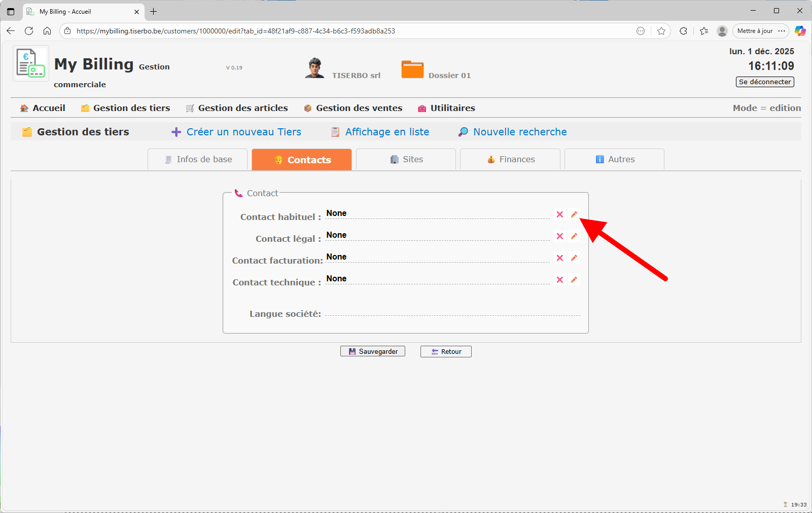Edit the Contact technique with pencil icon
812x513 pixels.
pyautogui.click(x=574, y=280)
